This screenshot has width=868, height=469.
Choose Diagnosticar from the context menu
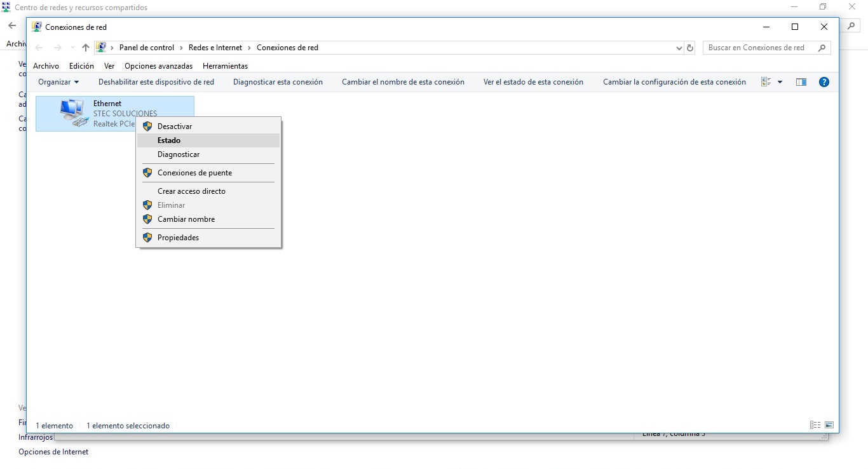tap(208, 154)
